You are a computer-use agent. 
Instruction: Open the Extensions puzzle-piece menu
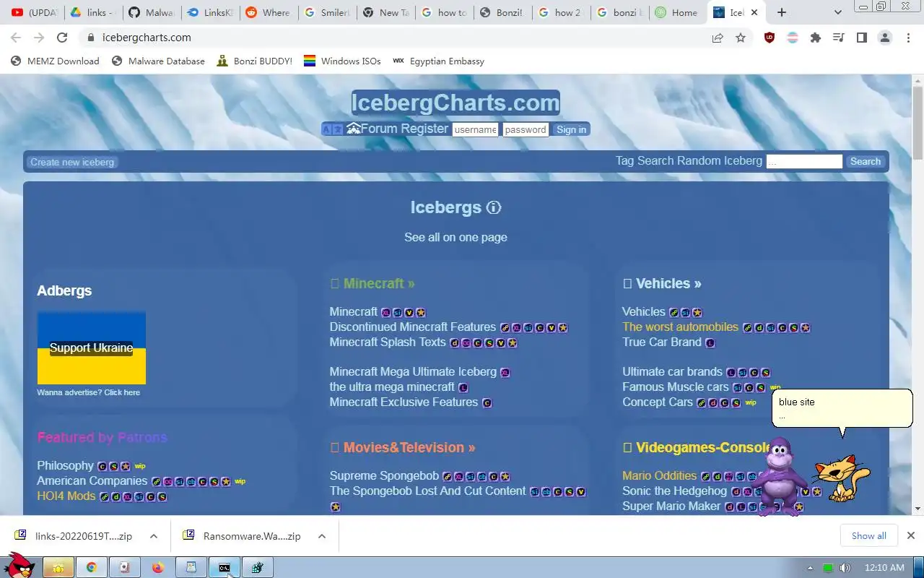pyautogui.click(x=816, y=38)
